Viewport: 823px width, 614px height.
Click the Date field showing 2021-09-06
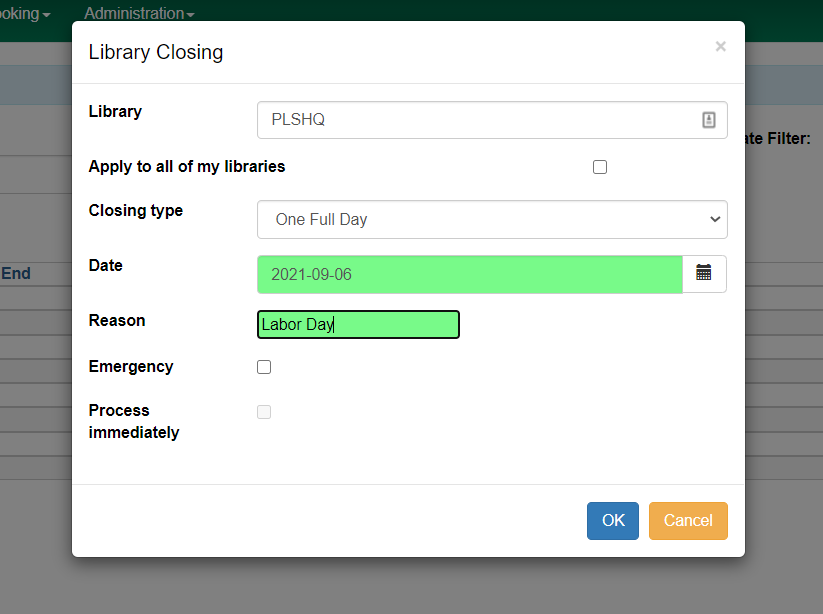click(x=470, y=274)
